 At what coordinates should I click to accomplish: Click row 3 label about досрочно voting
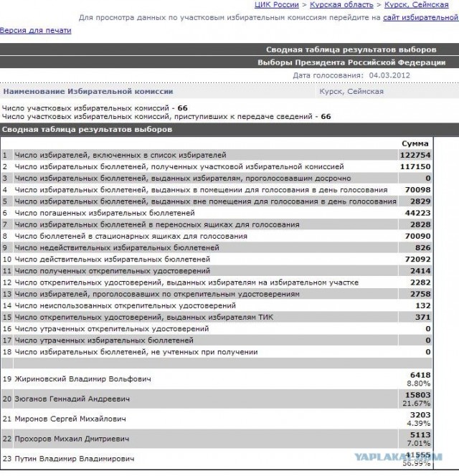click(183, 178)
